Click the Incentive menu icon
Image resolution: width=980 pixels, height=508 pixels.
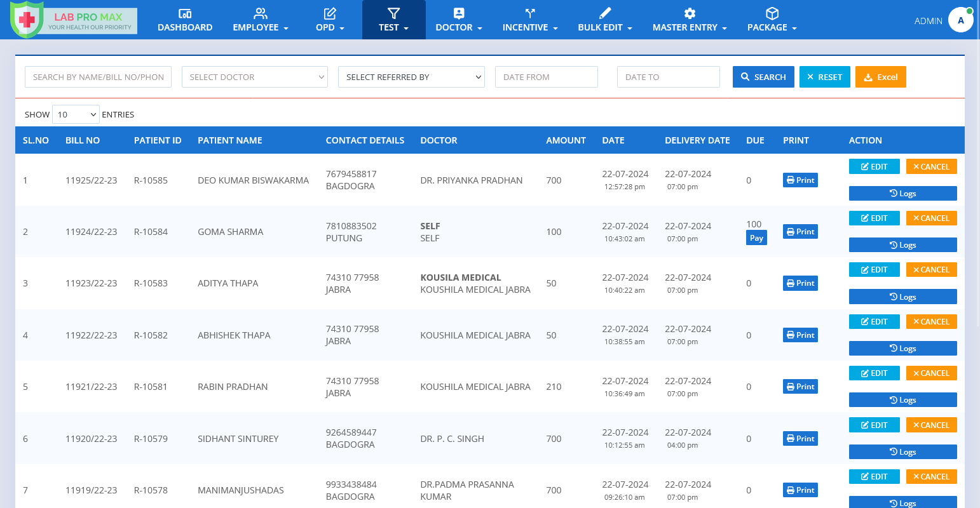530,13
